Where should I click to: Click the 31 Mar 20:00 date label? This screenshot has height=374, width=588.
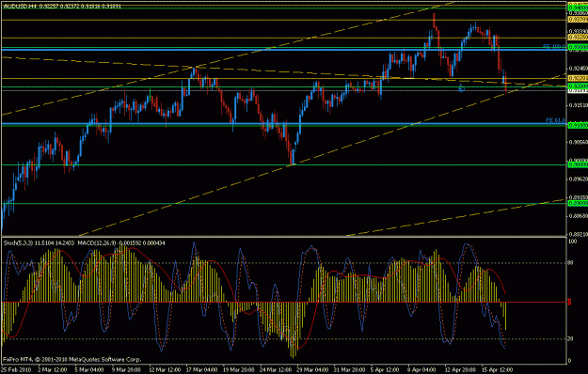(349, 370)
